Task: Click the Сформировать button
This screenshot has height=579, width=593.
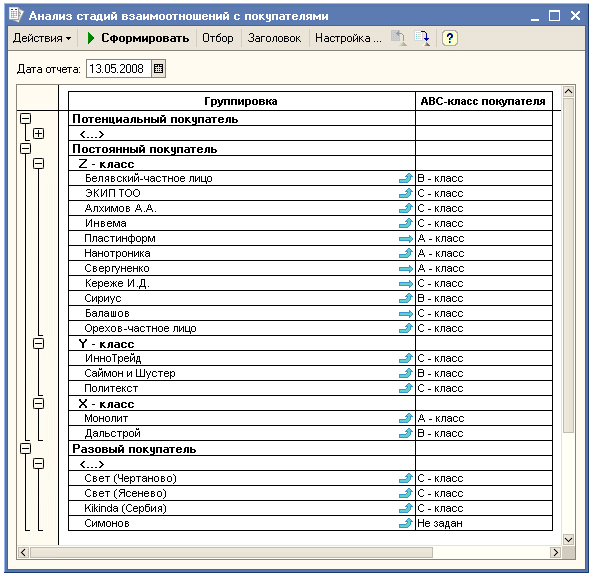Action: click(138, 38)
